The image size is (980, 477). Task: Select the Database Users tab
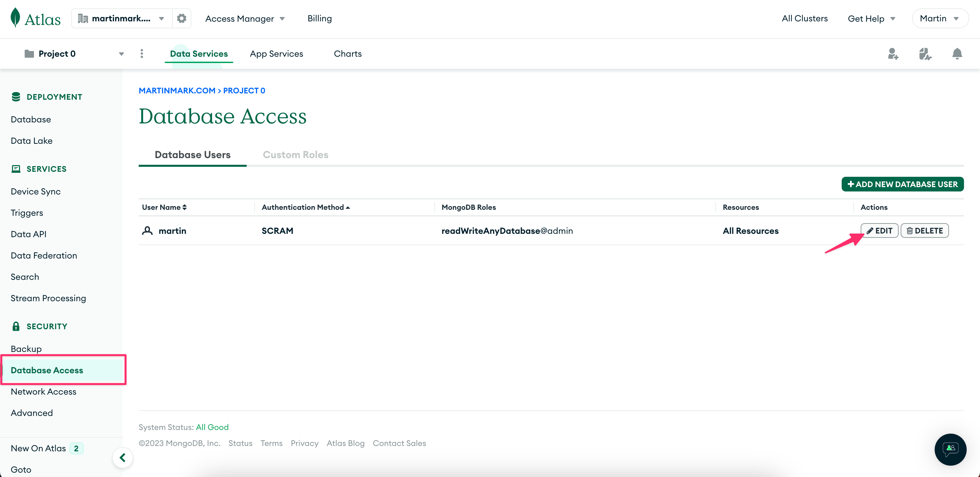pos(193,154)
